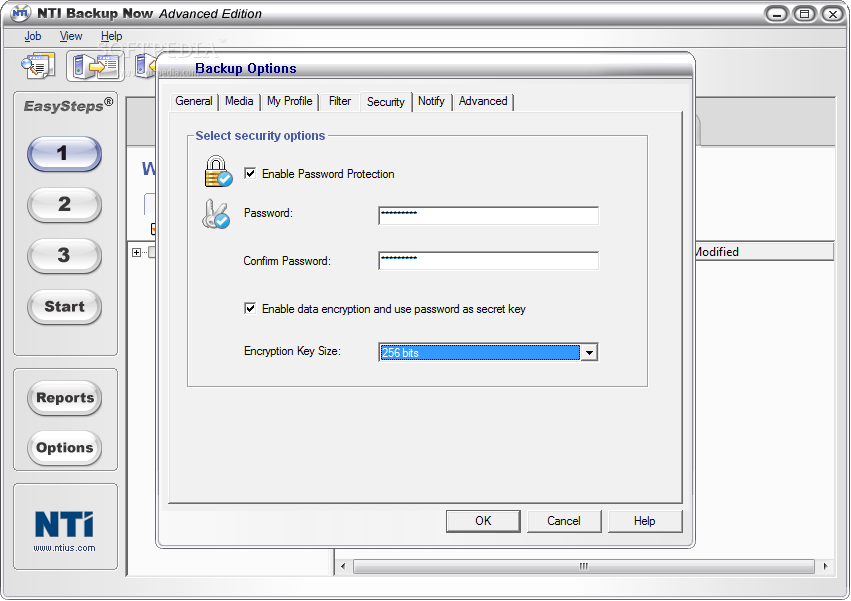Open the Reports button
The width and height of the screenshot is (851, 601).
[65, 398]
